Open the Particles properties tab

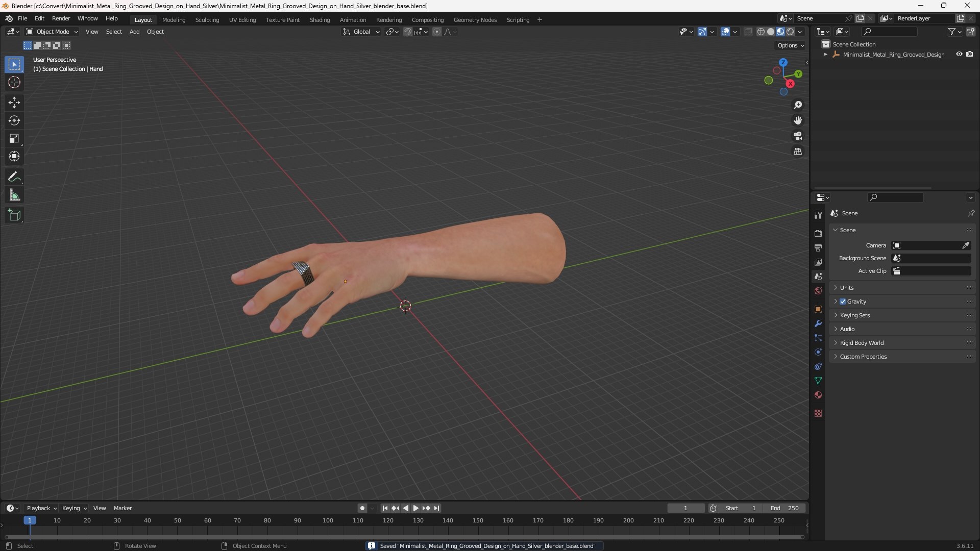tap(818, 338)
